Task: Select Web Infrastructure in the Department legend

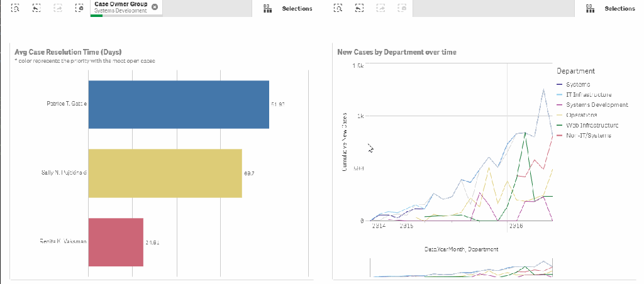Action: [592, 125]
